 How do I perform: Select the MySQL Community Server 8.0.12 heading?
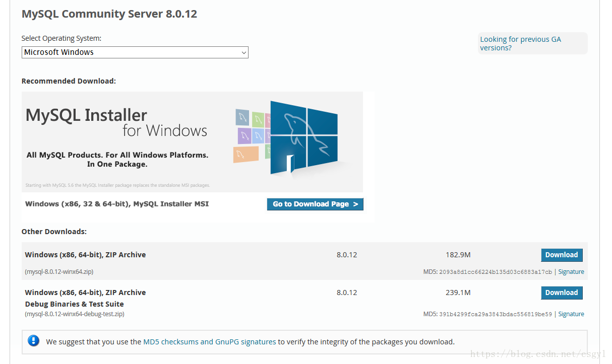pos(109,14)
